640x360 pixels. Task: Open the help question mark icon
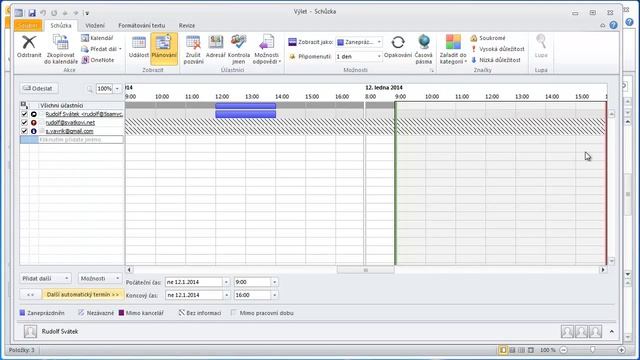[613, 25]
